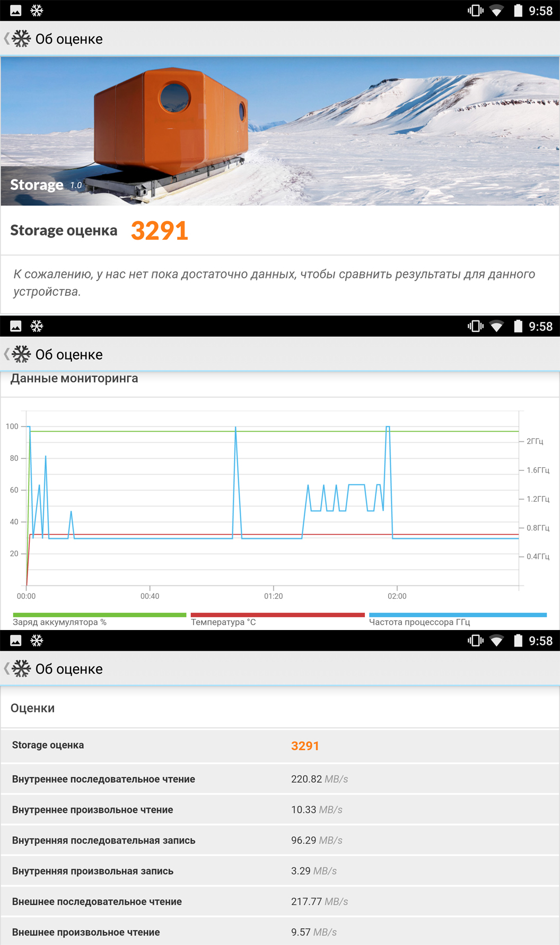Tap Wi-Fi icon in status bar above Storage banner

point(496,11)
